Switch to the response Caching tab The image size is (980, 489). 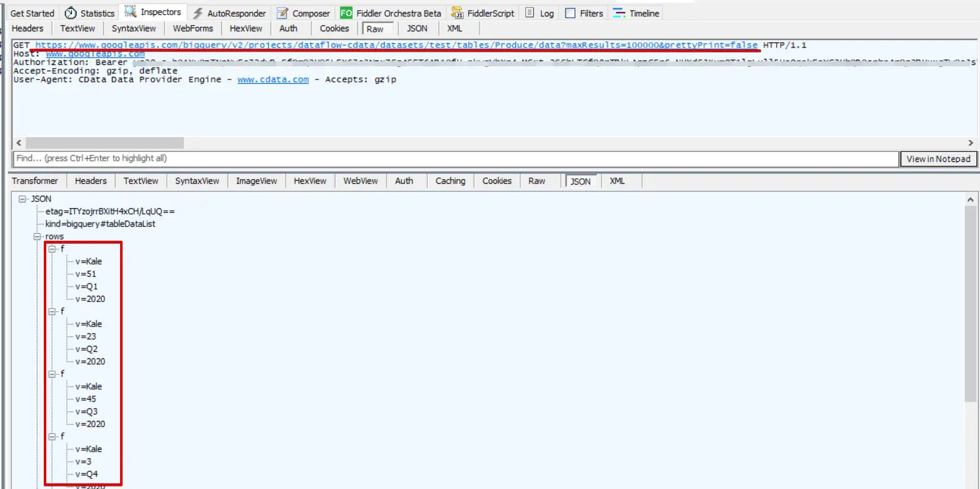pyautogui.click(x=450, y=181)
